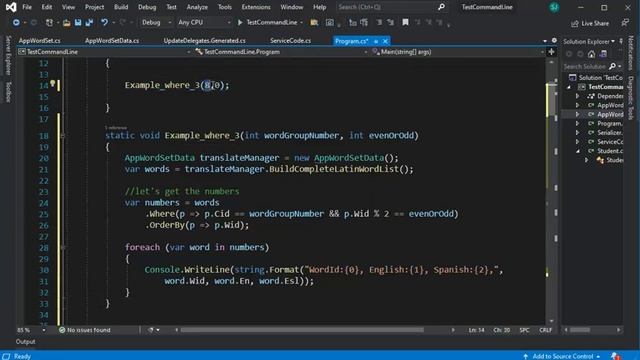Open the Output panel tab
Viewport: 640px width, 360px height.
[25, 342]
